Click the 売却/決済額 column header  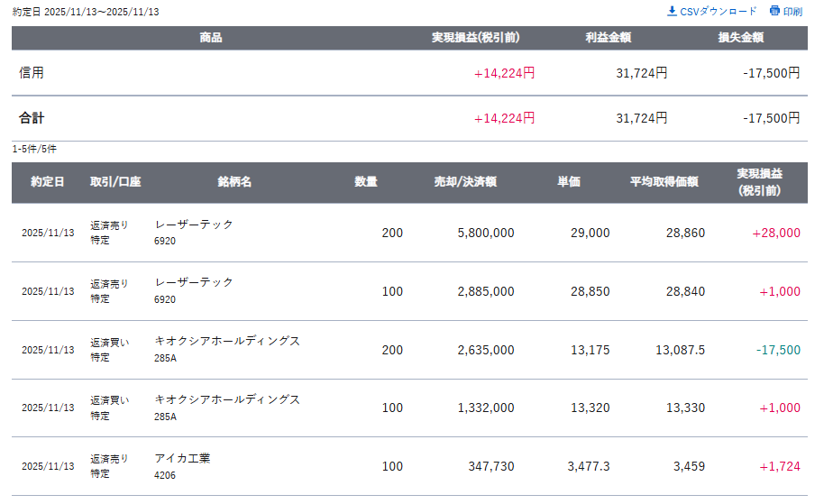click(465, 182)
